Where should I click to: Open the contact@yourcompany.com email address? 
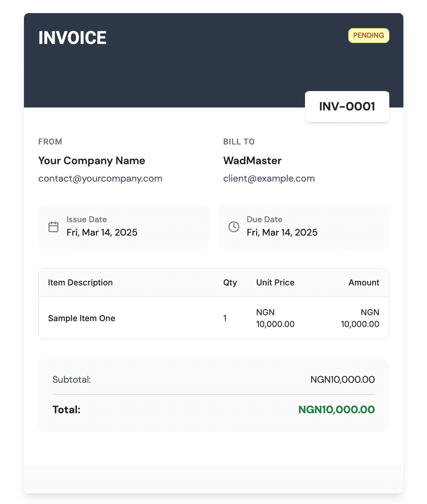tap(100, 179)
